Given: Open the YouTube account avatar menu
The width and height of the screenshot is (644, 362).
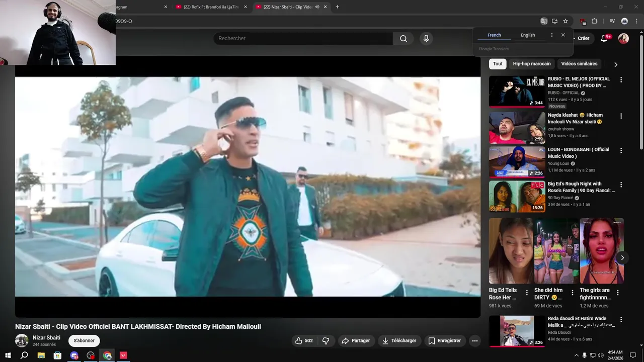Looking at the screenshot, I should point(623,39).
